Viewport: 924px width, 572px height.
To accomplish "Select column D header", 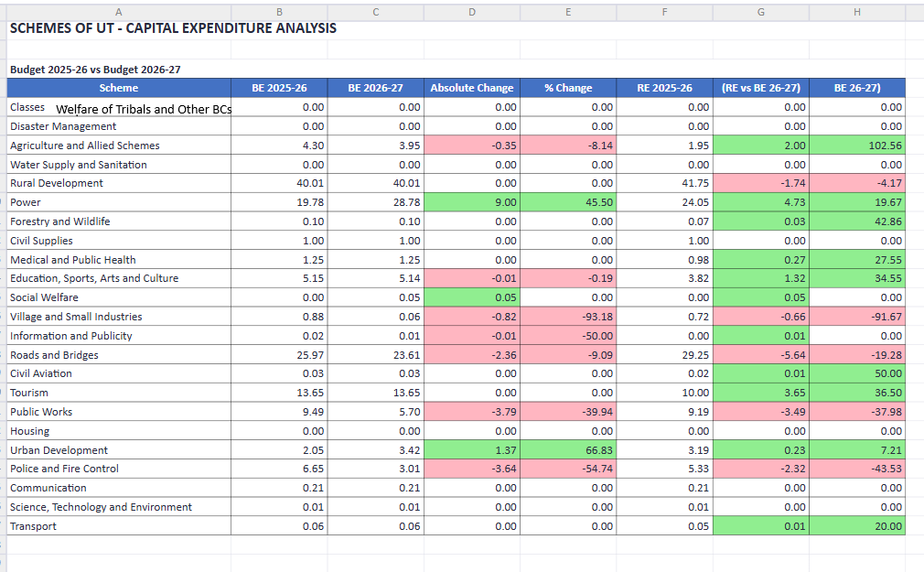I will point(472,12).
